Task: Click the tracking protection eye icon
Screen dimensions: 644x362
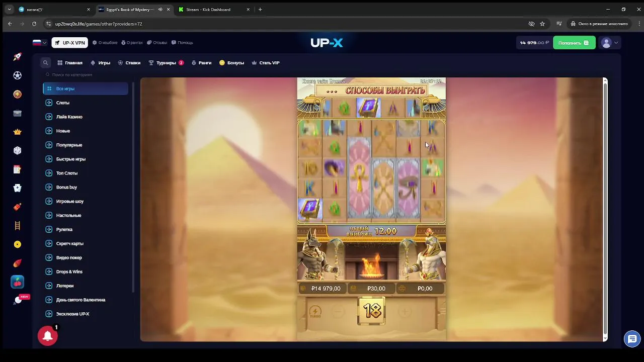Action: click(x=531, y=24)
